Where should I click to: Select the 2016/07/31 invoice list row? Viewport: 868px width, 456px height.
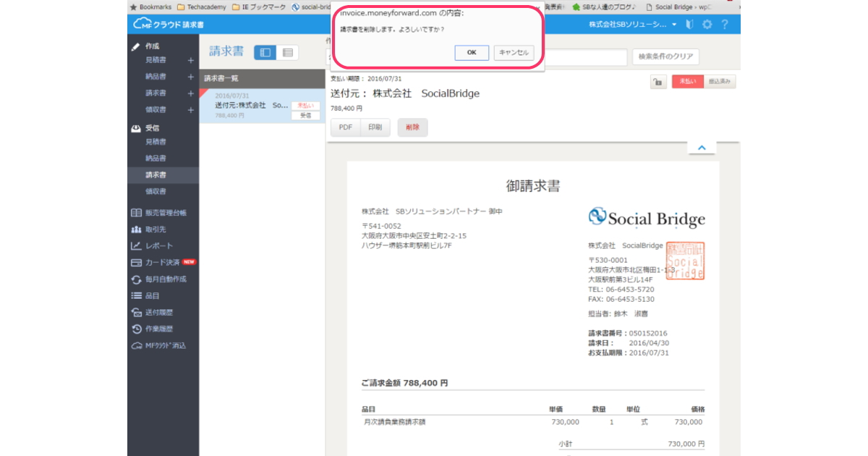[262, 106]
